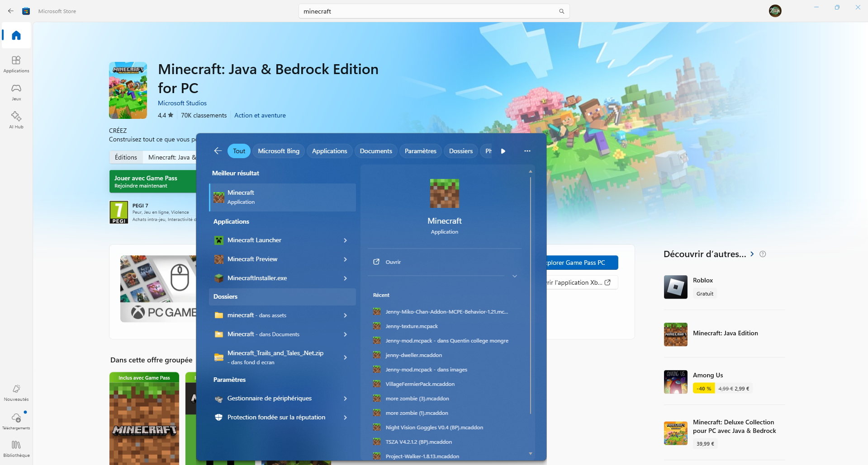Switch to the Documents filter tab
Screen dimensions: 868x465
click(375, 151)
